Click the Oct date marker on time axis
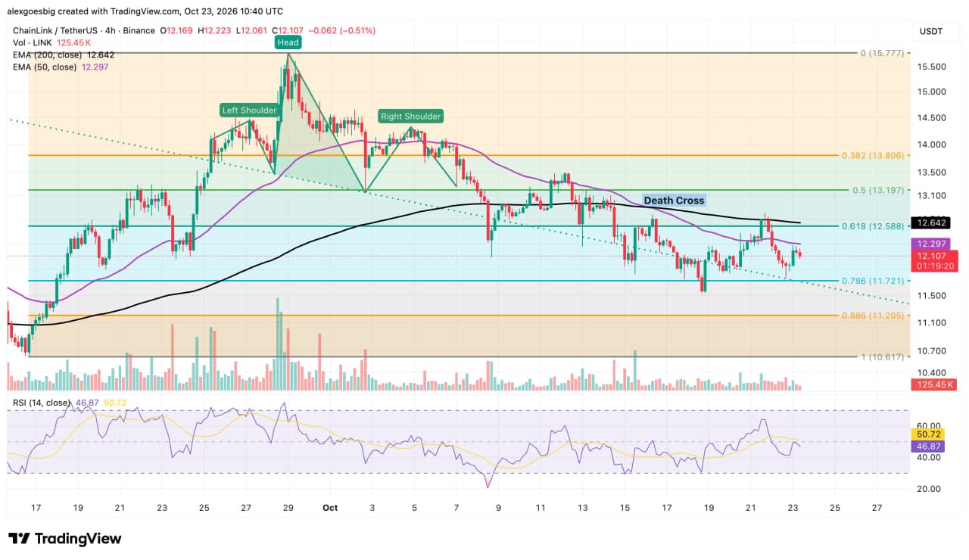The height and width of the screenshot is (560, 969). tap(329, 506)
